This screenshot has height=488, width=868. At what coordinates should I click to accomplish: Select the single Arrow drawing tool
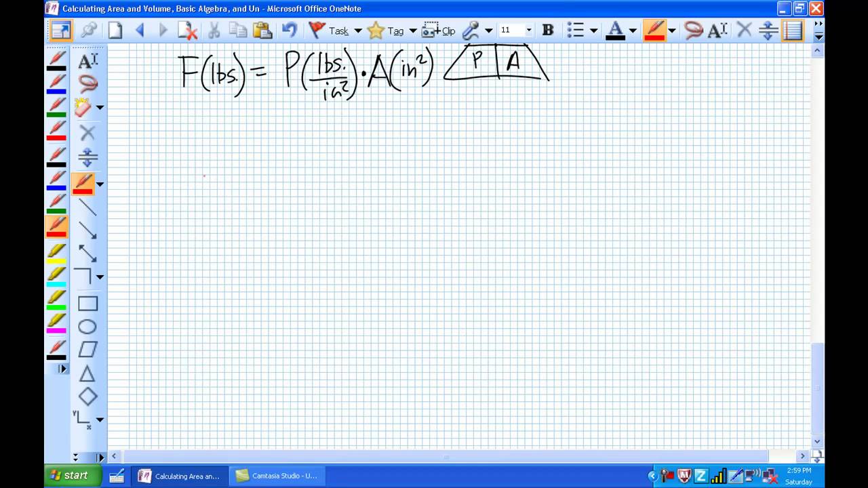pos(87,230)
